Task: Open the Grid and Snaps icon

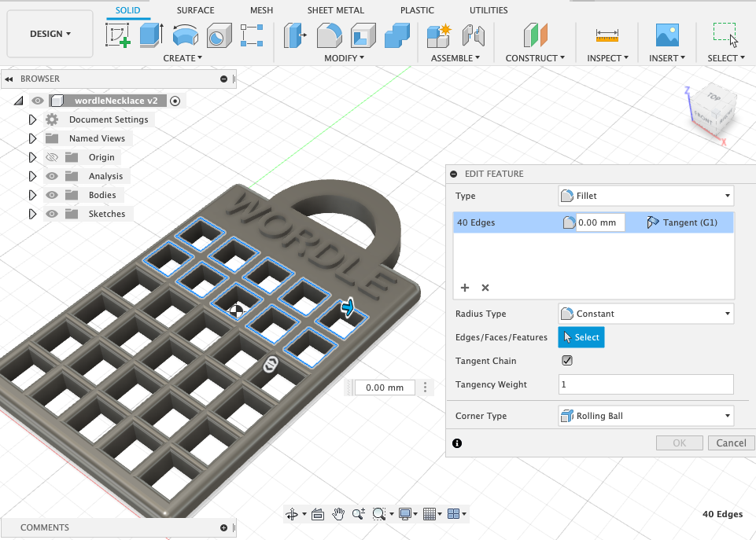Action: point(429,514)
